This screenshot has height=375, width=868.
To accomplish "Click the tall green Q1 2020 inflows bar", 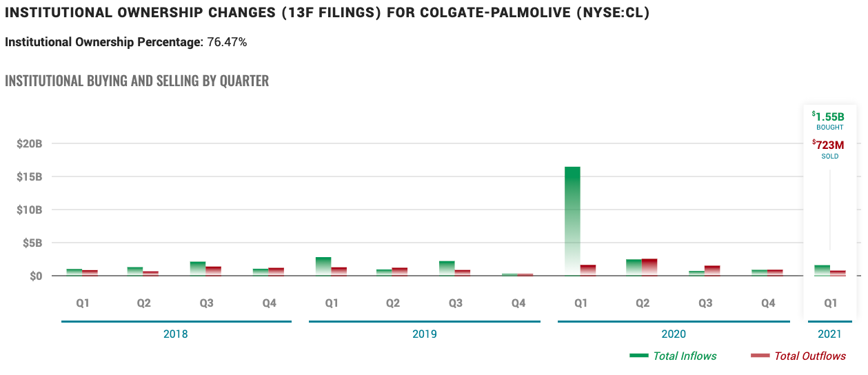I will [572, 221].
